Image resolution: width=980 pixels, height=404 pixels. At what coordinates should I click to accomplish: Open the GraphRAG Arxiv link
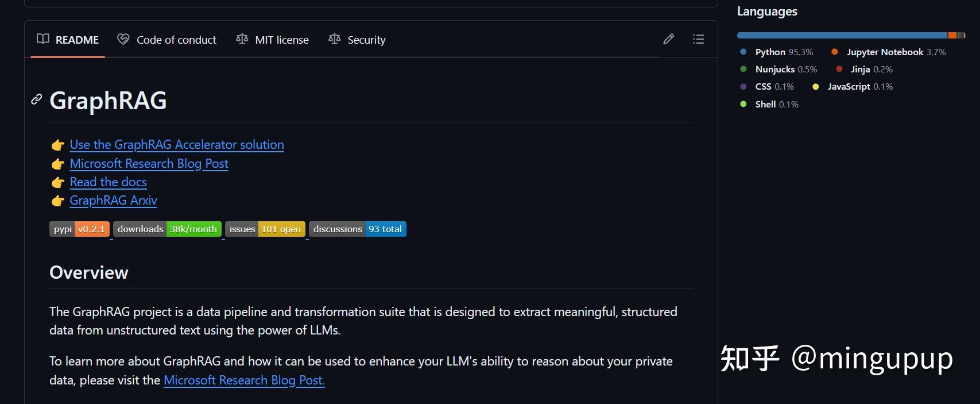[x=113, y=200]
